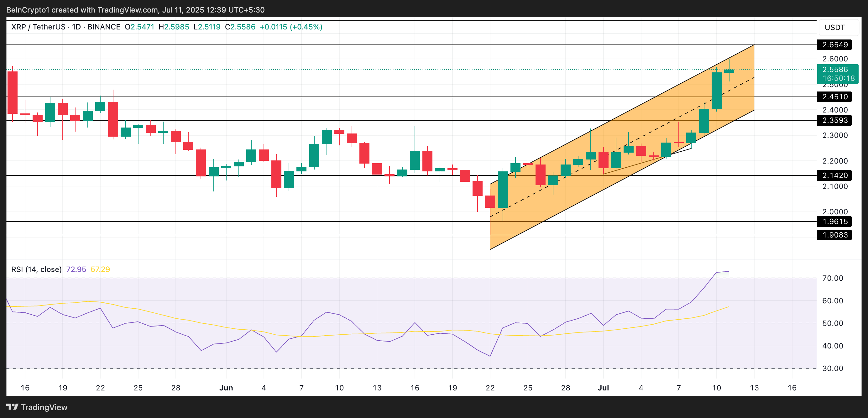
Task: Click the TradingView text in footer
Action: 44,407
